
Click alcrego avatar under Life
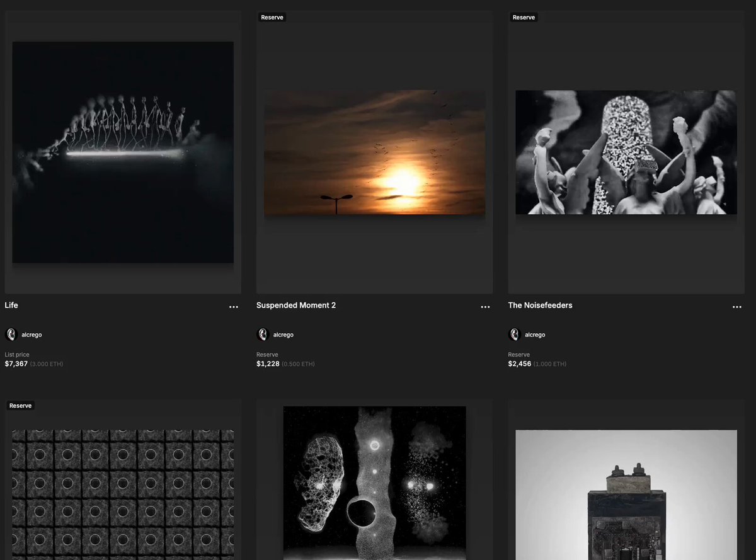pos(11,334)
